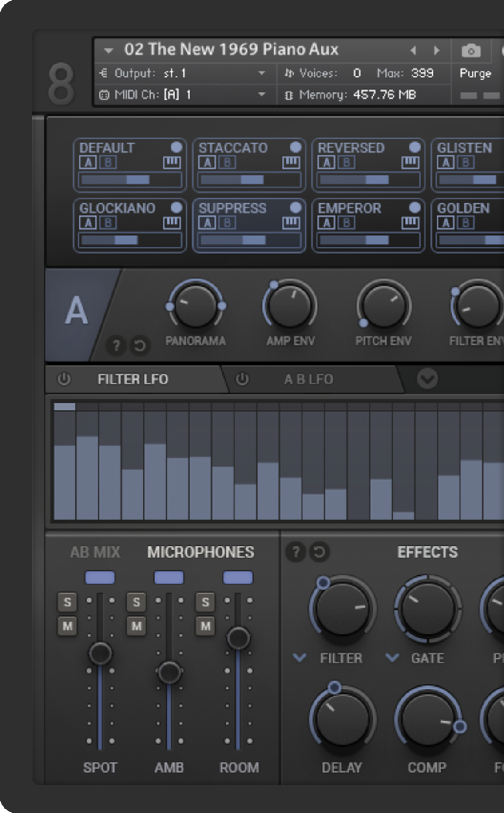Expand the FILTER effect chevron

point(300,657)
